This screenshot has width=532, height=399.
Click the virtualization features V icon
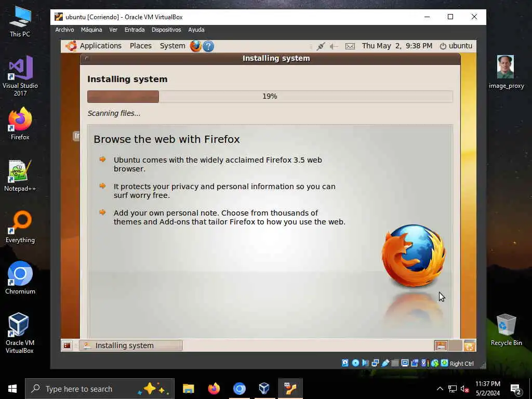click(424, 363)
